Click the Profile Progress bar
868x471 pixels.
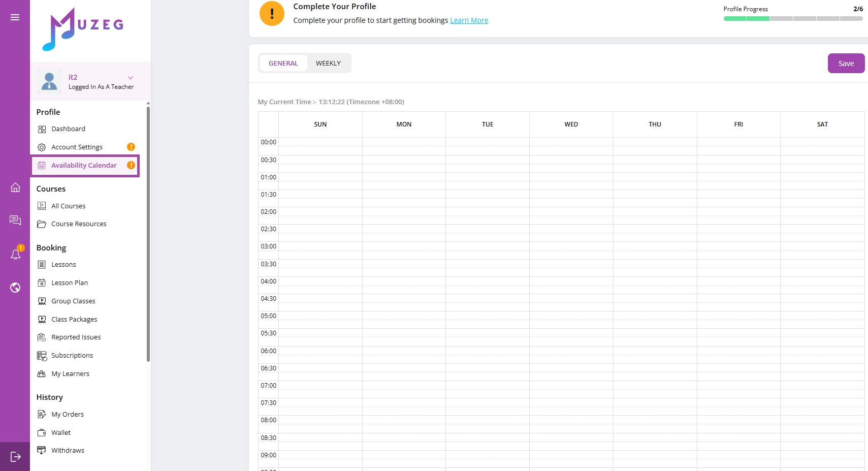[x=793, y=19]
